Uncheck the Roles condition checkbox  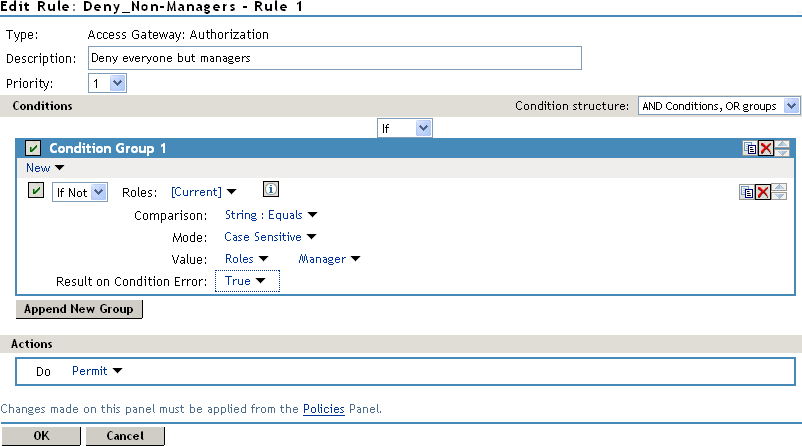36,192
